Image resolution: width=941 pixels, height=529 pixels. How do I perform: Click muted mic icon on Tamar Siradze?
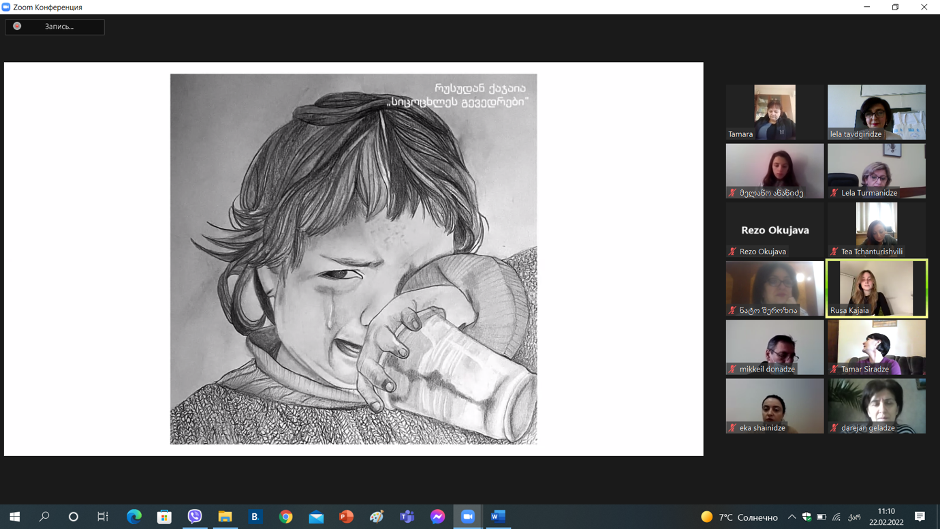click(834, 369)
